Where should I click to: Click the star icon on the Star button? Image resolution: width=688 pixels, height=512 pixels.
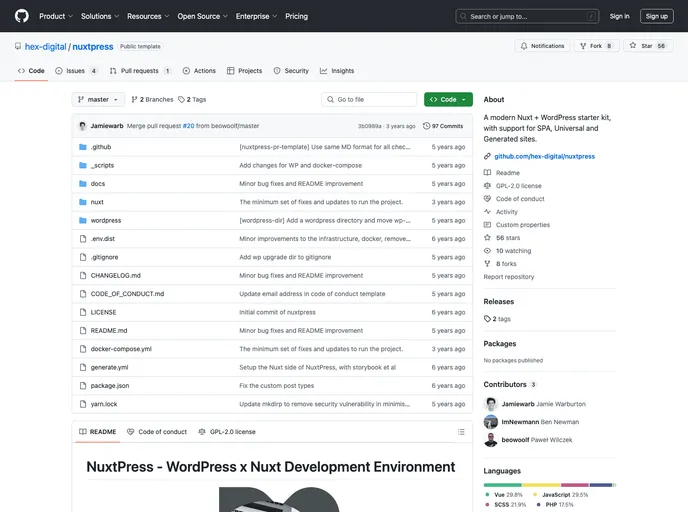click(x=633, y=46)
